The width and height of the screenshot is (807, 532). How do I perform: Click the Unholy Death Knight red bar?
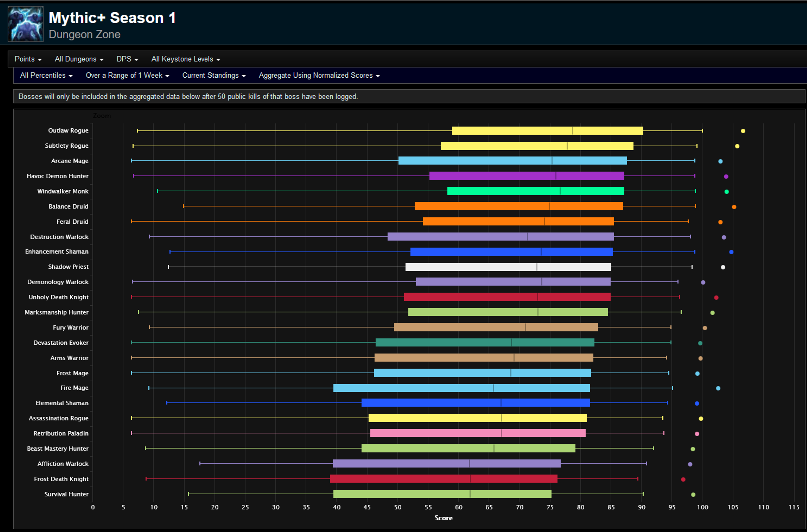pos(507,297)
